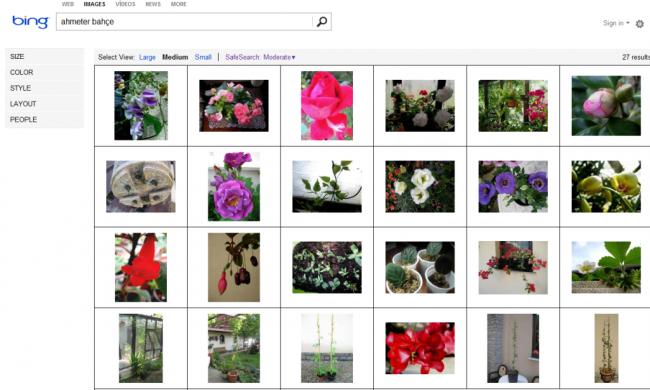The width and height of the screenshot is (650, 390).
Task: Select the Small view link
Action: coord(203,57)
